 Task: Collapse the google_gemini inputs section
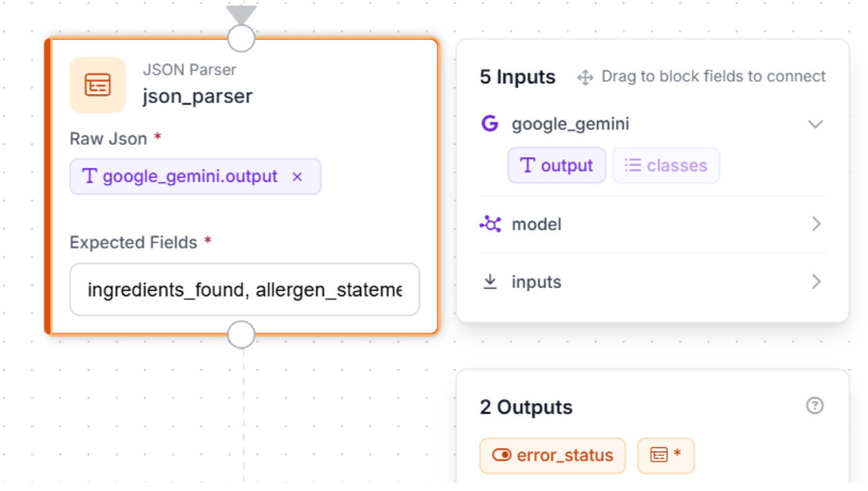click(815, 124)
